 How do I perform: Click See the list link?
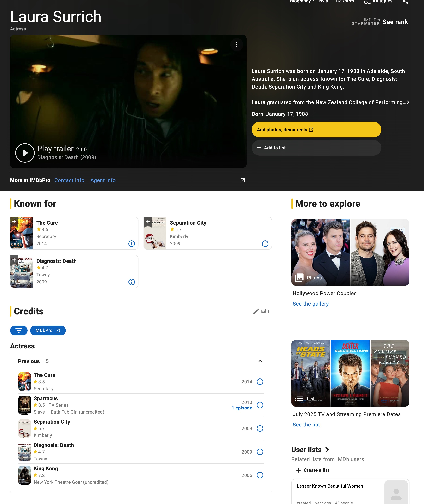pos(306,425)
